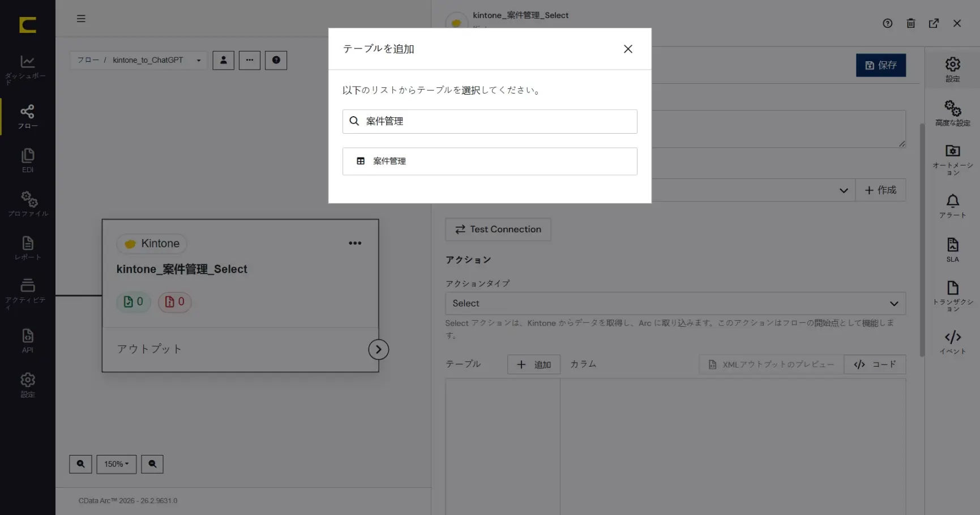Open the レポート sidebar item
The height and width of the screenshot is (515, 980).
tap(27, 248)
